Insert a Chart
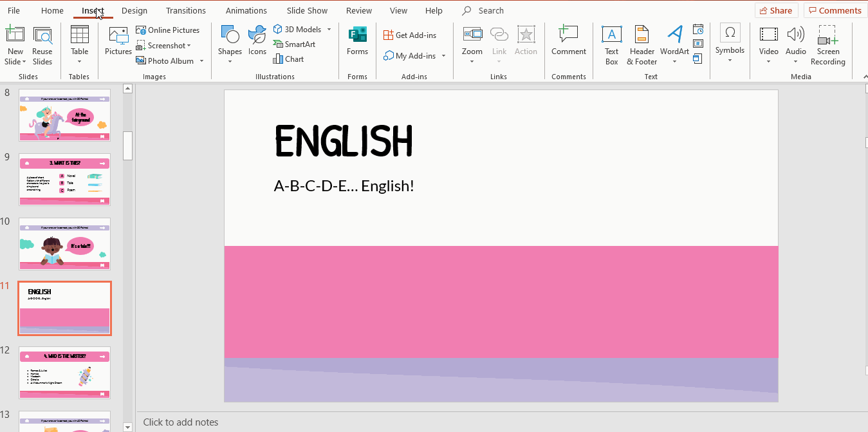The width and height of the screenshot is (868, 432). [289, 59]
